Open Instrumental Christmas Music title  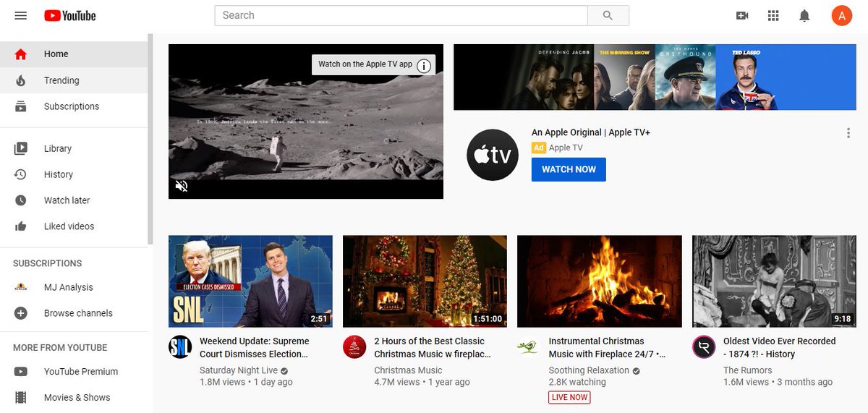pos(607,347)
